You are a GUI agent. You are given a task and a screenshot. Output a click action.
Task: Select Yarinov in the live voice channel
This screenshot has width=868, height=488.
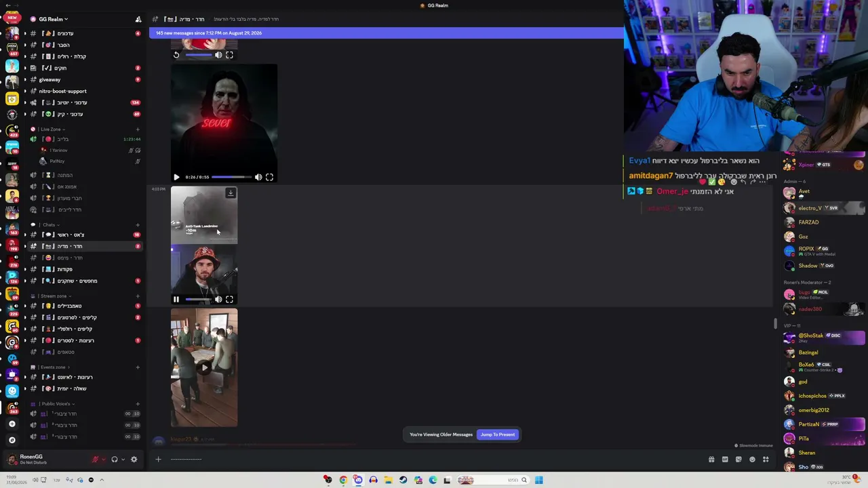(x=59, y=150)
